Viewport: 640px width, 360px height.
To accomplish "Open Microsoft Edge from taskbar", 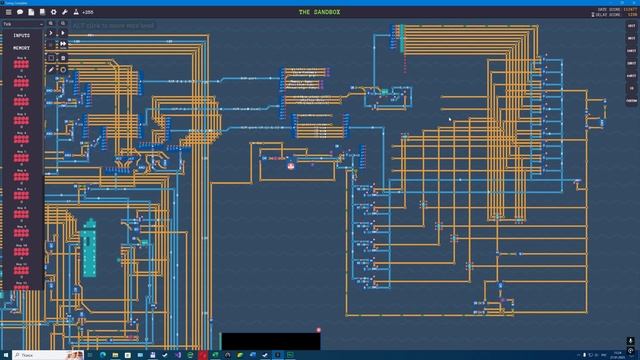I will click(103, 355).
